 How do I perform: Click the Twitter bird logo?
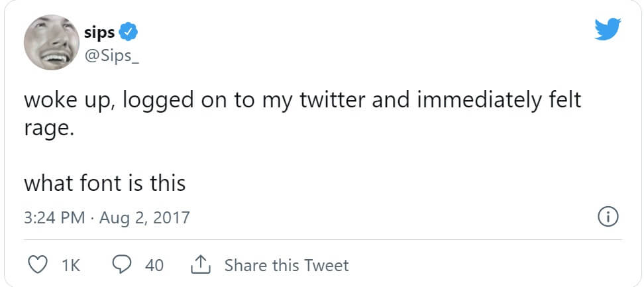tap(607, 30)
